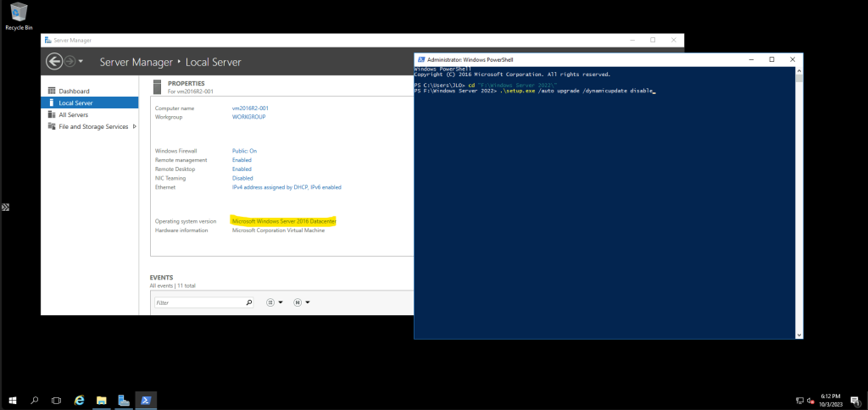Click the events list criteria icon
Image resolution: width=868 pixels, height=410 pixels.
coord(270,302)
